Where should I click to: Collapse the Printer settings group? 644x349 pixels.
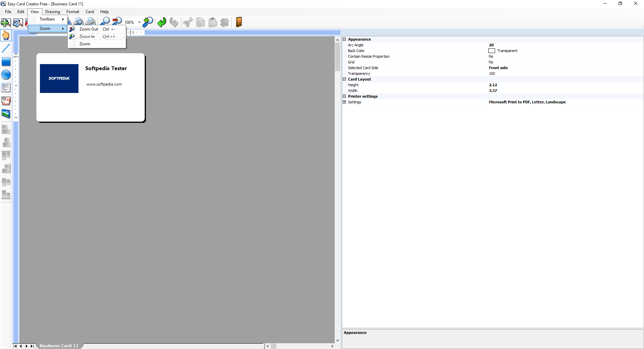344,96
